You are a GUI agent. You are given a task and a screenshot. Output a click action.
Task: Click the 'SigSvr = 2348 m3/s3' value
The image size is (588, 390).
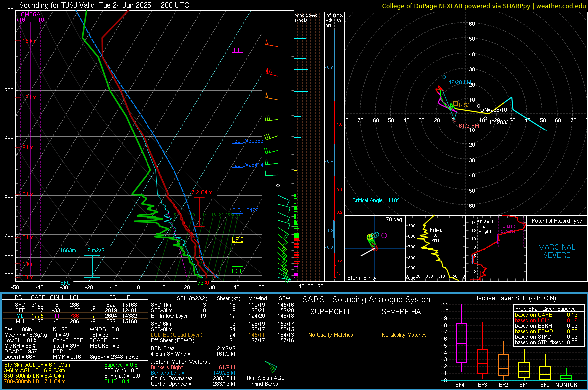[114, 357]
